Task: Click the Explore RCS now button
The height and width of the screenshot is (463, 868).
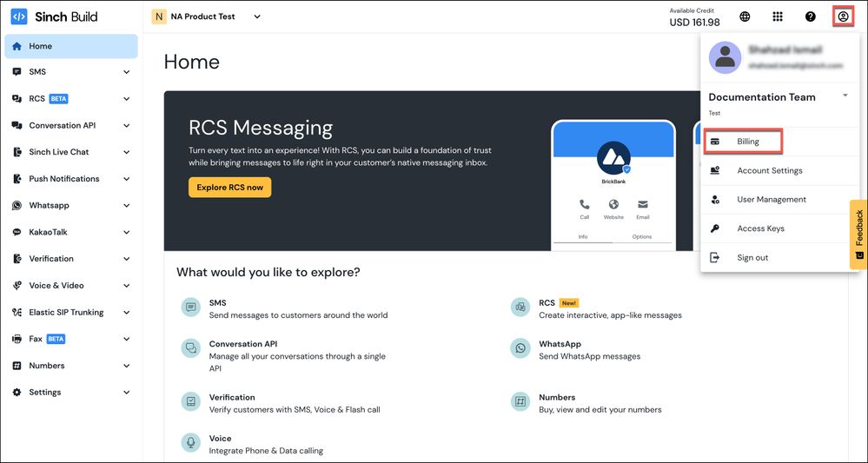Action: [x=229, y=187]
